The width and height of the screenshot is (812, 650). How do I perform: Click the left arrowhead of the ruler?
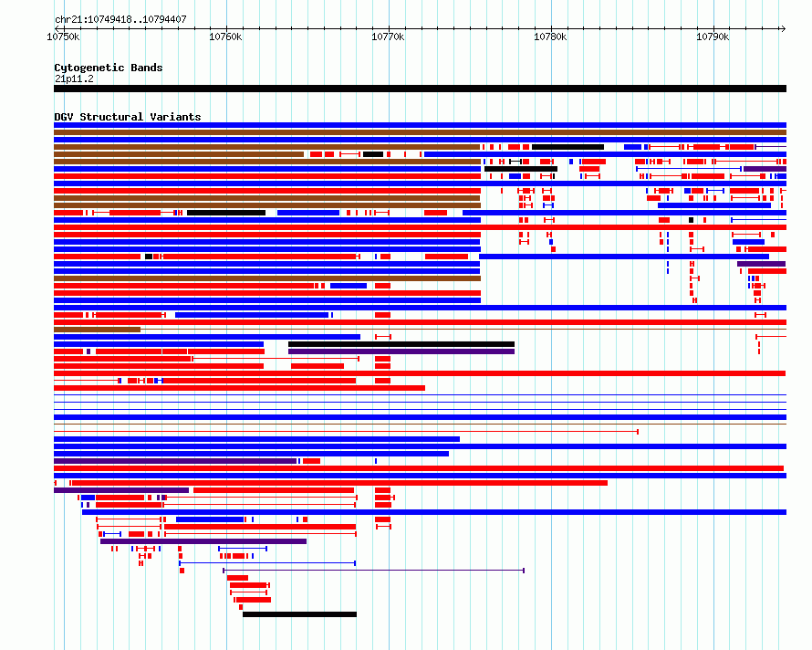pyautogui.click(x=57, y=28)
